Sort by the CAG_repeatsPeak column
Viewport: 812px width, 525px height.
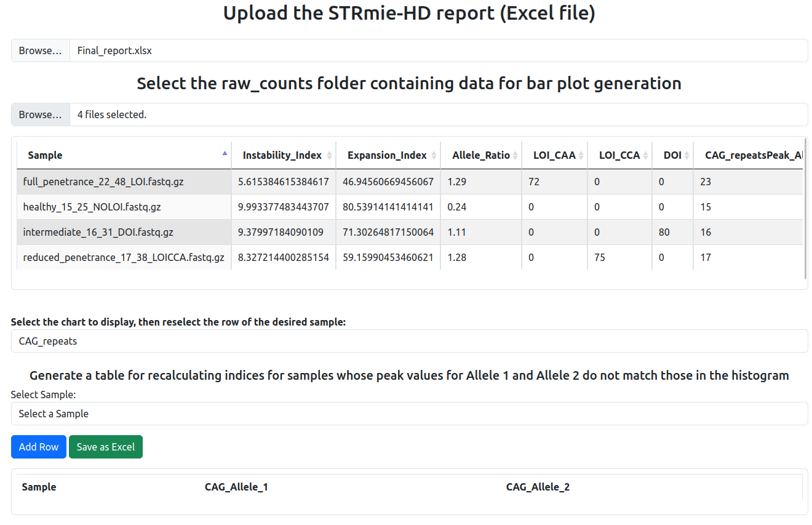[751, 155]
